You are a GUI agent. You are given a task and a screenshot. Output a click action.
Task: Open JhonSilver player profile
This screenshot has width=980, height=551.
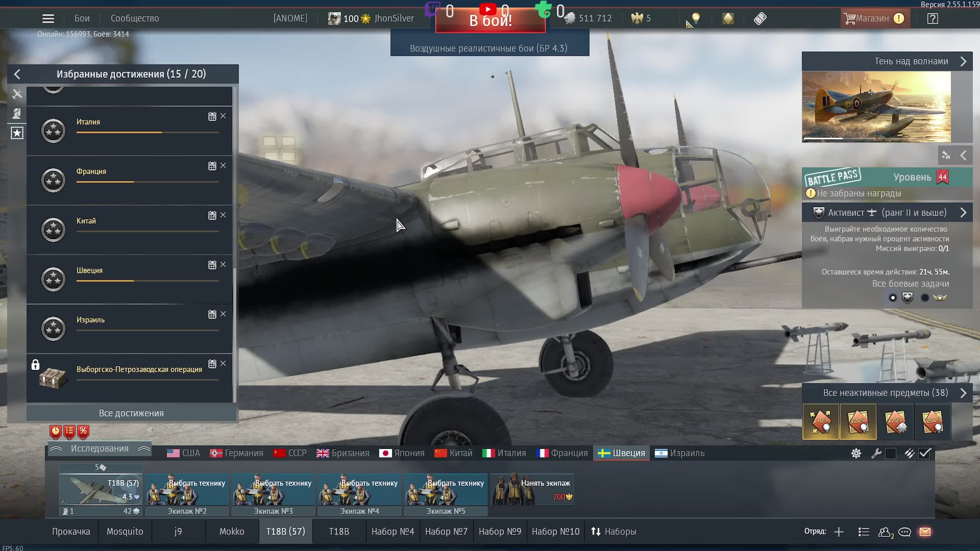coord(394,18)
